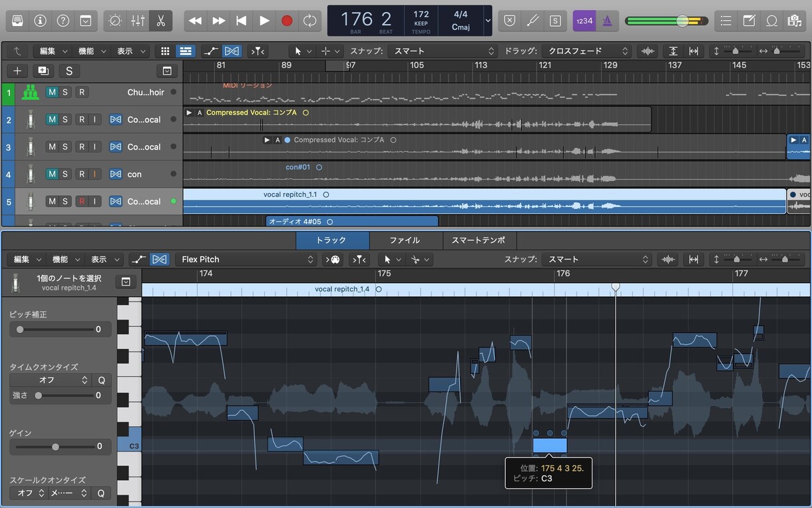This screenshot has width=812, height=508.
Task: Click the new track plus icon
Action: [x=17, y=71]
